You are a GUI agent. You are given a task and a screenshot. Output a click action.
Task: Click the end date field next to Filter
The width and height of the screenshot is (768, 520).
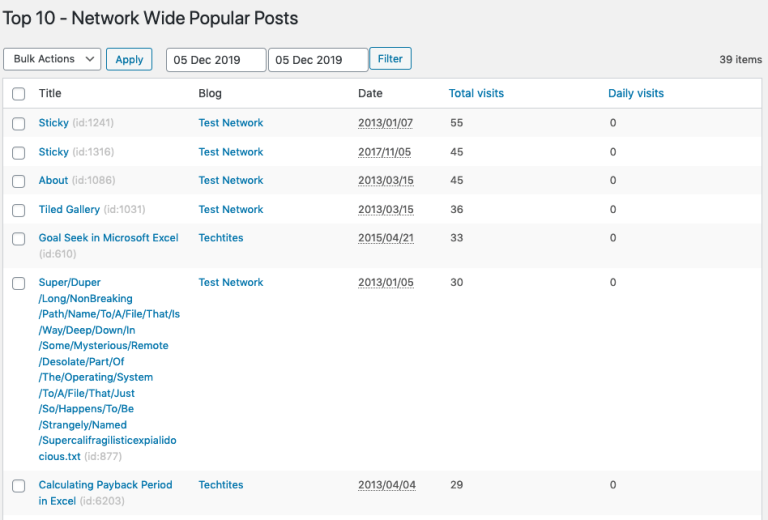[318, 60]
